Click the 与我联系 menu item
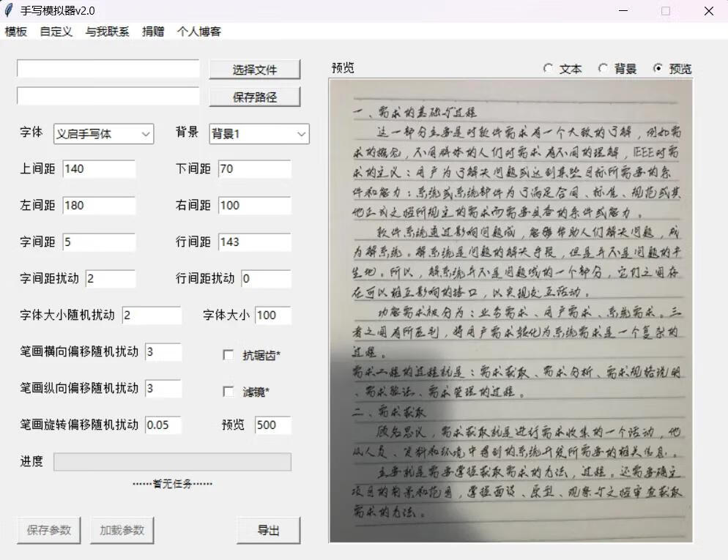The width and height of the screenshot is (728, 560). (107, 31)
